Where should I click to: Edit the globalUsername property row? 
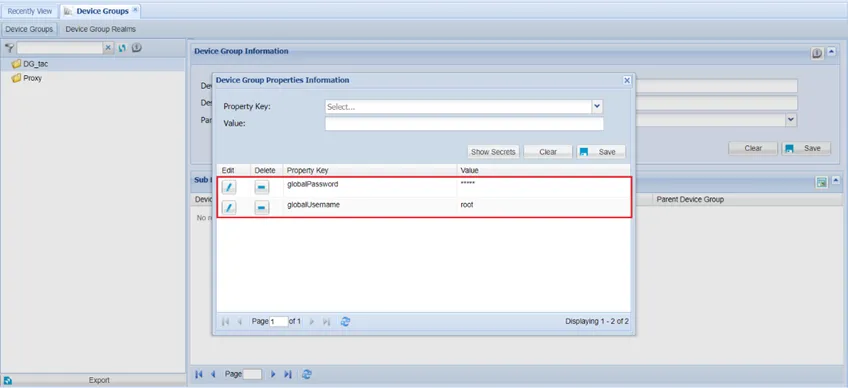[x=229, y=208]
